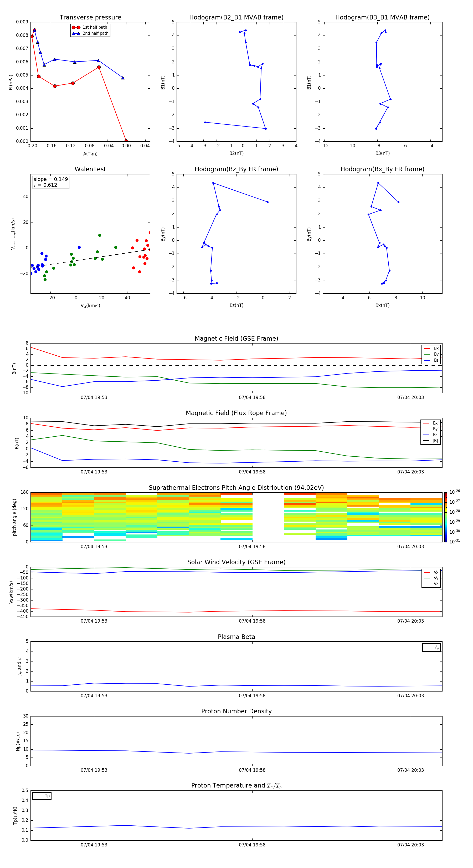This screenshot has width=473, height=868.
Task: Click "Bx'" in Flux Rope legend
Action: point(431,423)
